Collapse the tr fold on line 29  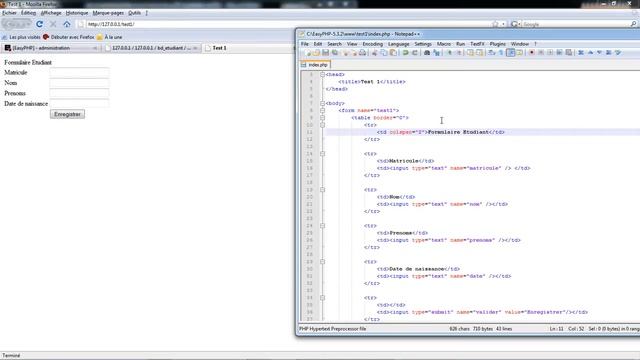coord(322,261)
